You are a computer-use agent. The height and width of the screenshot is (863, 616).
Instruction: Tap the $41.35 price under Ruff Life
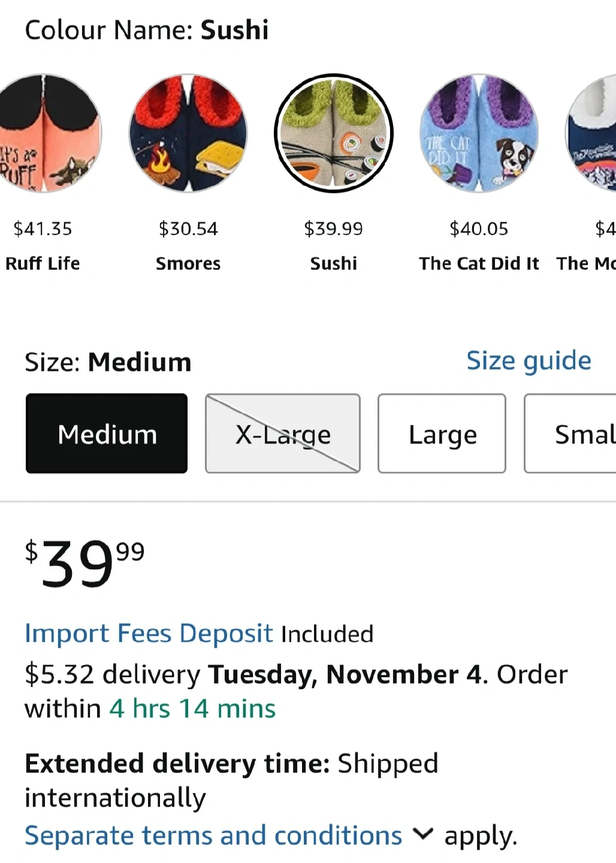coord(43,228)
